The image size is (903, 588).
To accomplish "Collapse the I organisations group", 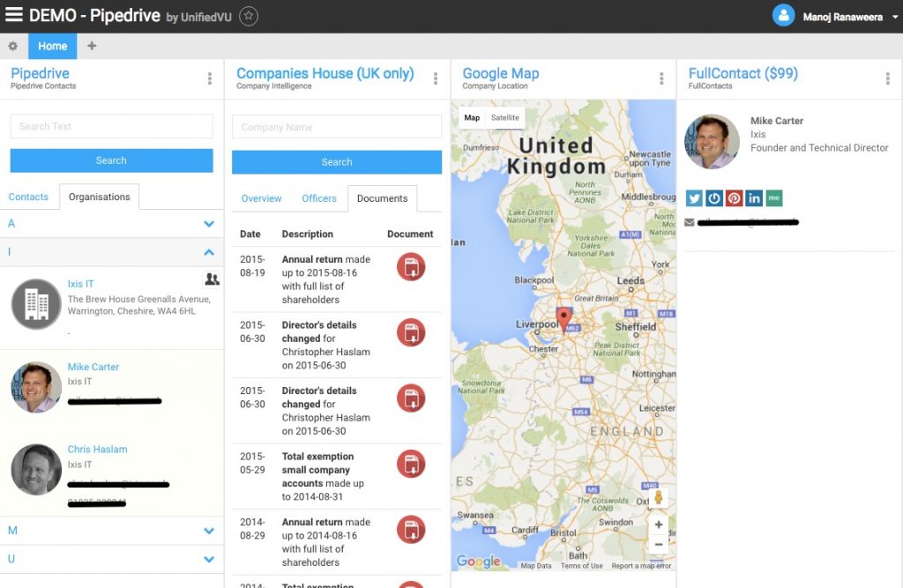I will coord(209,252).
